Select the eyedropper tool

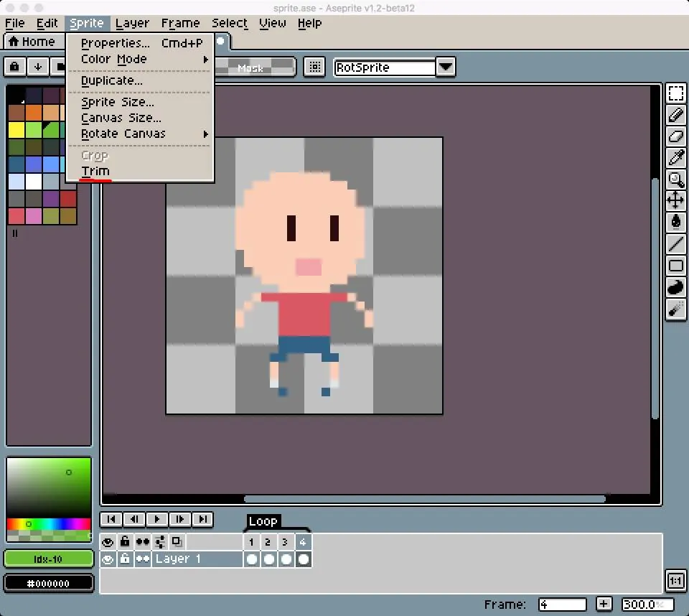[676, 157]
